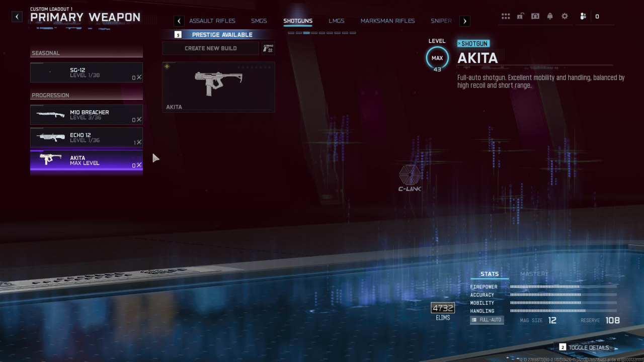Click Create New Build button

coord(210,48)
